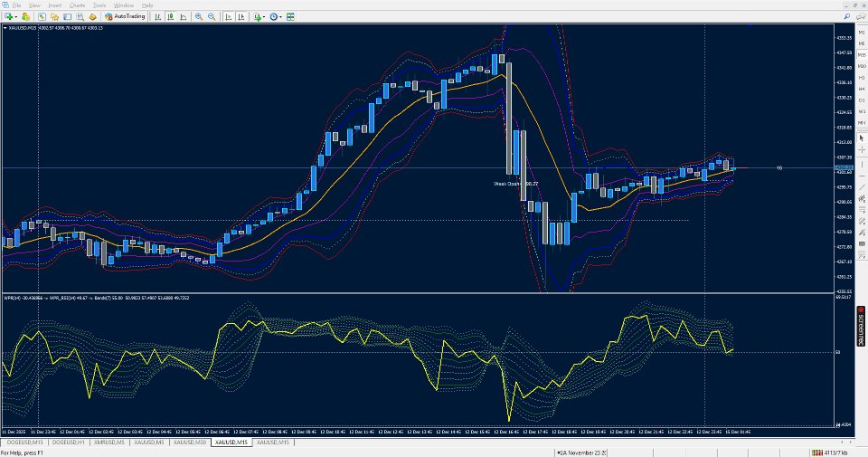
Task: Open the Insert menu
Action: pyautogui.click(x=55, y=5)
